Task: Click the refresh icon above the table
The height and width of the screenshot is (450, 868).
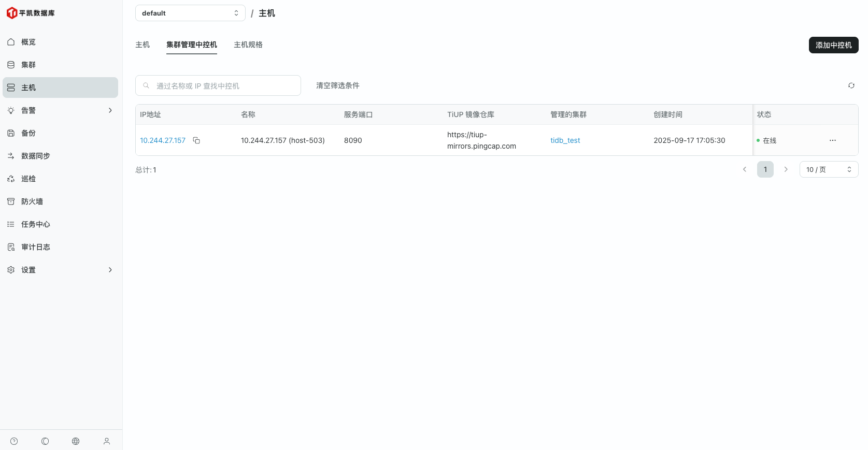Action: [x=851, y=85]
